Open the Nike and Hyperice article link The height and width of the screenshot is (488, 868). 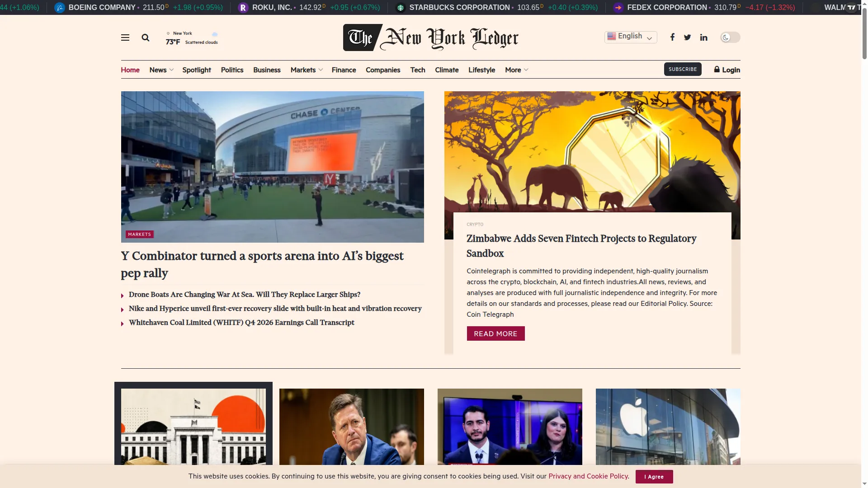click(275, 308)
